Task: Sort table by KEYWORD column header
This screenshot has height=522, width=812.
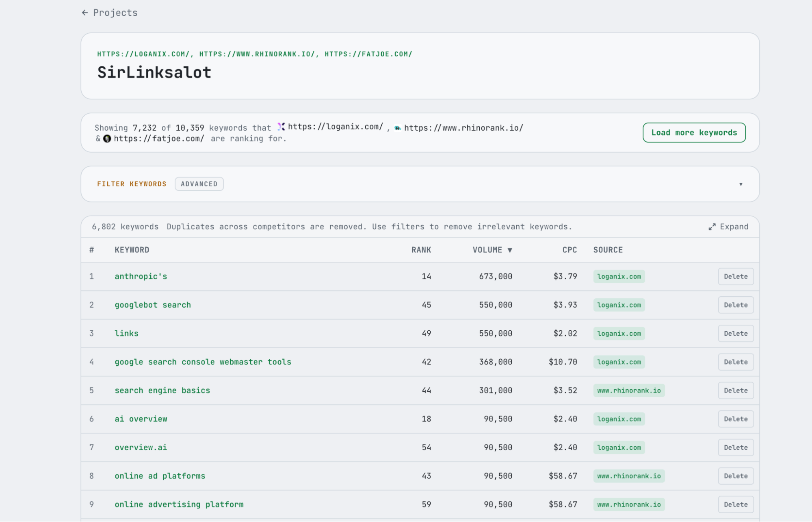Action: click(x=132, y=250)
